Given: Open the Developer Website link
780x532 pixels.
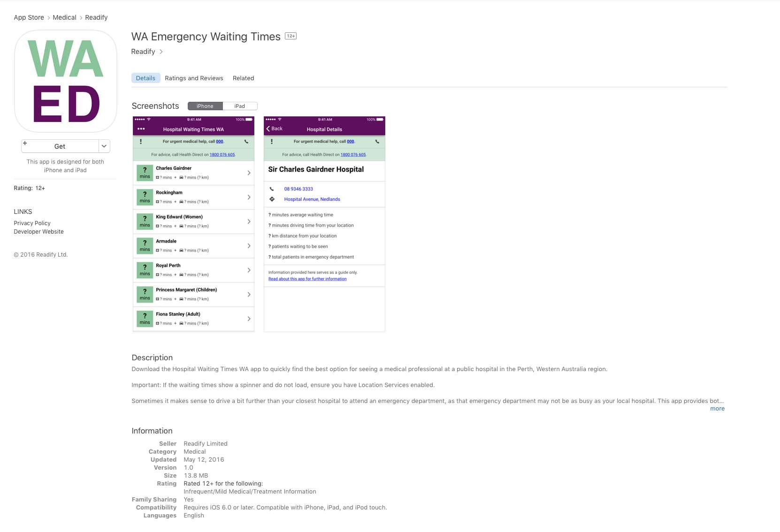Looking at the screenshot, I should (x=38, y=232).
